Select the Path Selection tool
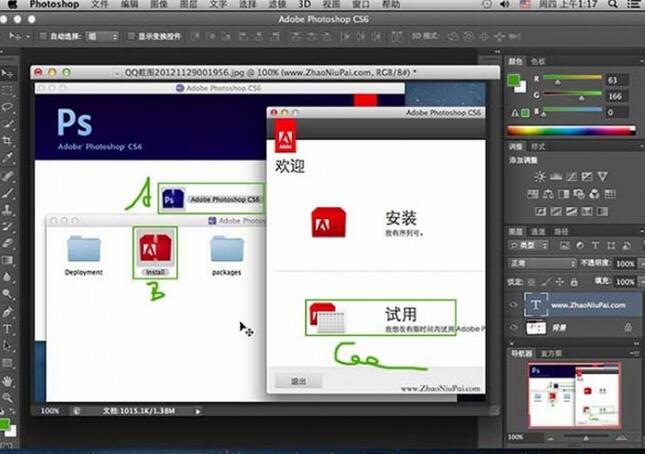 click(7, 346)
